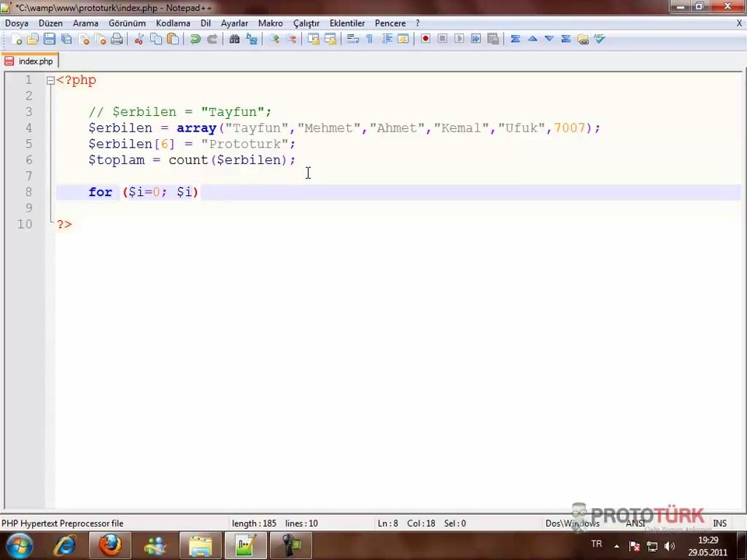Collapse the <?php code fold marker

click(x=51, y=80)
